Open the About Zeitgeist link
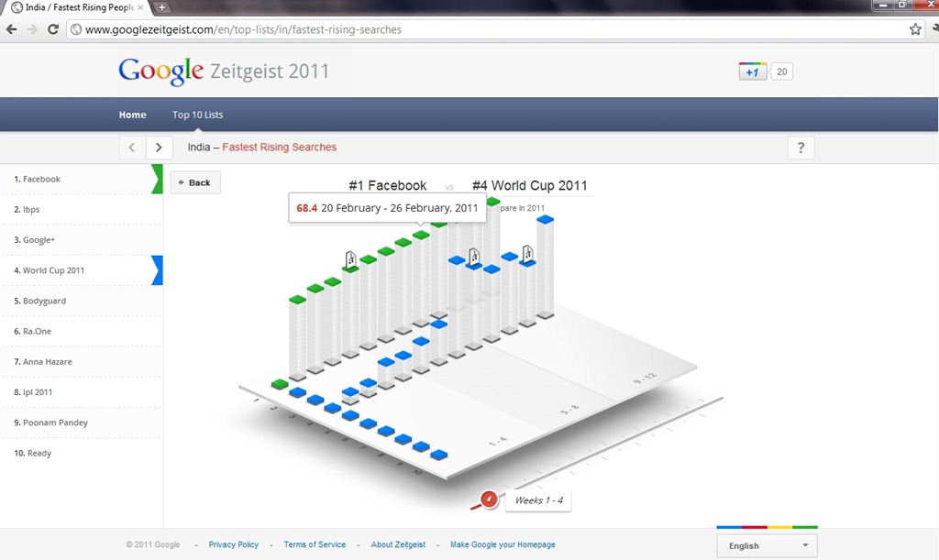939x560 pixels. click(398, 544)
